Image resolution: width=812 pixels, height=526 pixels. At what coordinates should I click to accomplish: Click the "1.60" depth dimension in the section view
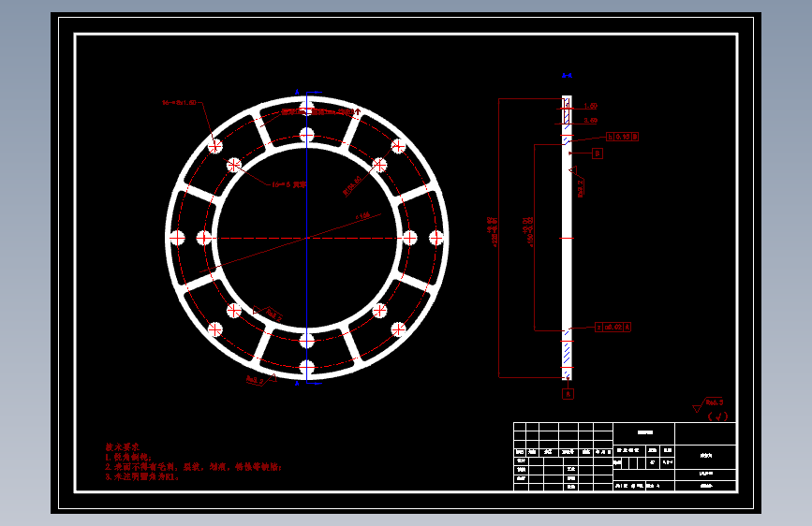590,106
